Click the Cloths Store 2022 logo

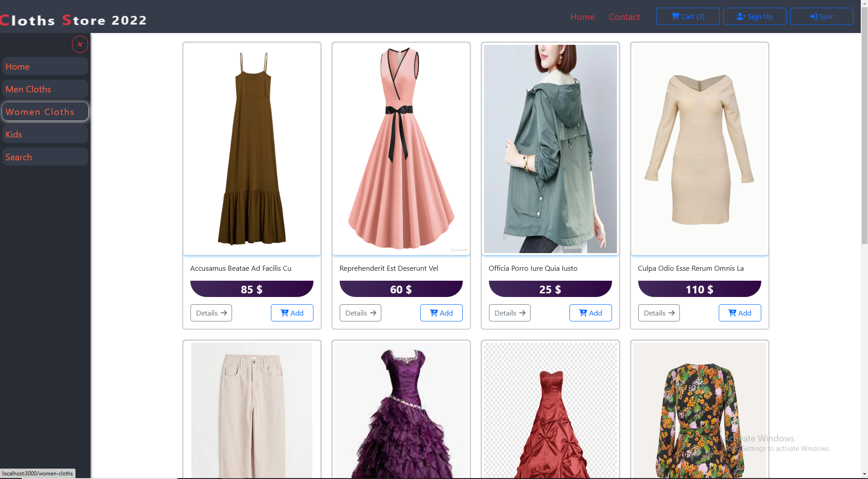74,19
